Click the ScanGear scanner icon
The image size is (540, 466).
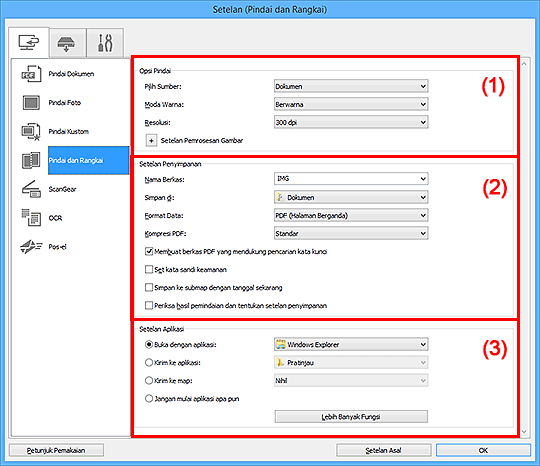(31, 189)
